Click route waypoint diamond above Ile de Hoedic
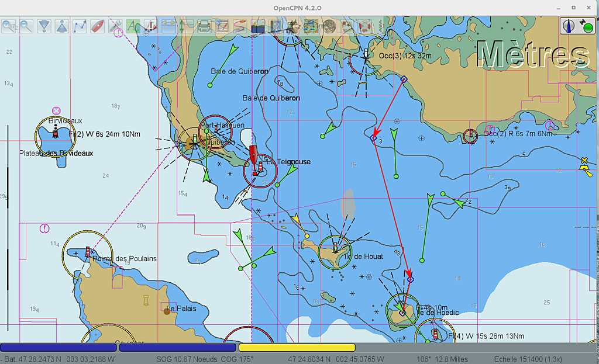 point(410,280)
